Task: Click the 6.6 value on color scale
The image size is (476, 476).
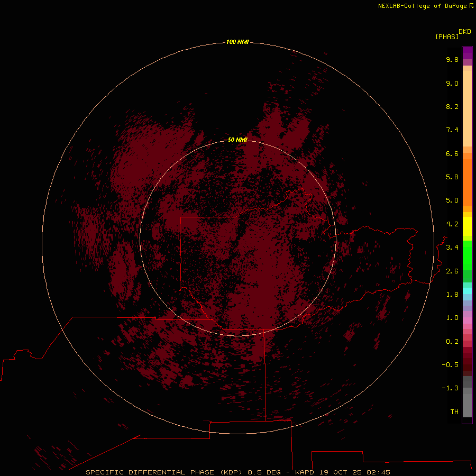Action: (x=452, y=153)
